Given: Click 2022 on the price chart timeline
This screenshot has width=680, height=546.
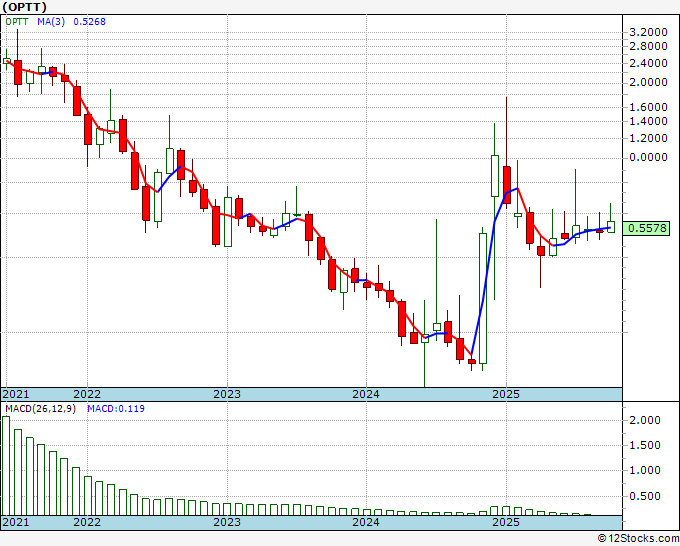Looking at the screenshot, I should point(87,394).
